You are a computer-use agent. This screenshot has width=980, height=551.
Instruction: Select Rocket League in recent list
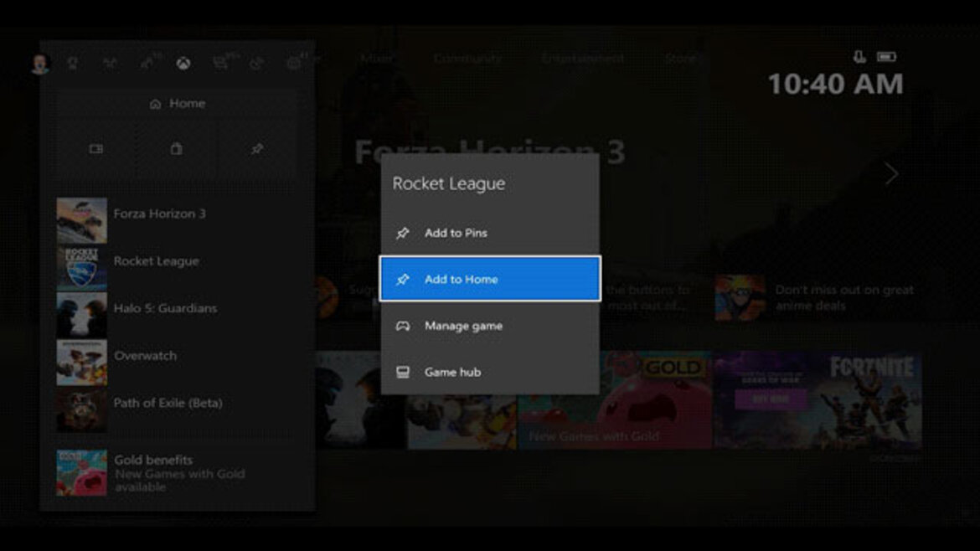(x=178, y=268)
